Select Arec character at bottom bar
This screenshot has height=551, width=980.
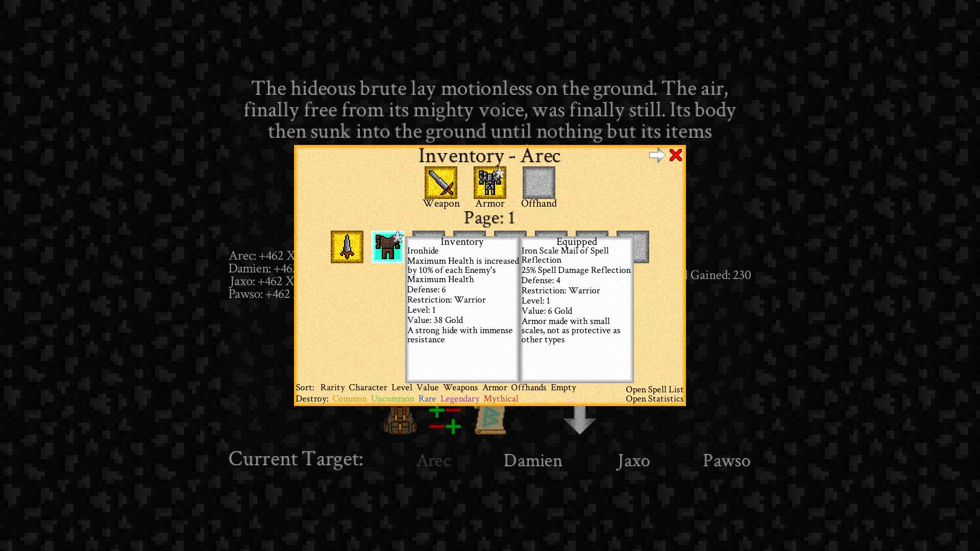coord(433,460)
